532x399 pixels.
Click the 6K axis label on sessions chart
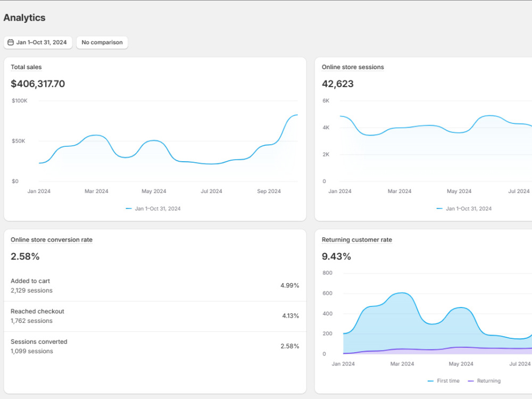pos(326,101)
